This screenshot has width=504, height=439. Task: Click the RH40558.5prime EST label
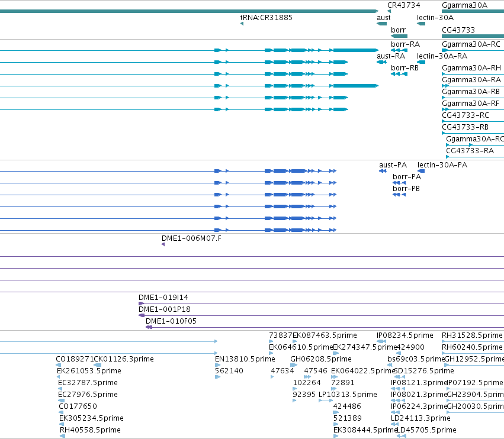point(90,430)
